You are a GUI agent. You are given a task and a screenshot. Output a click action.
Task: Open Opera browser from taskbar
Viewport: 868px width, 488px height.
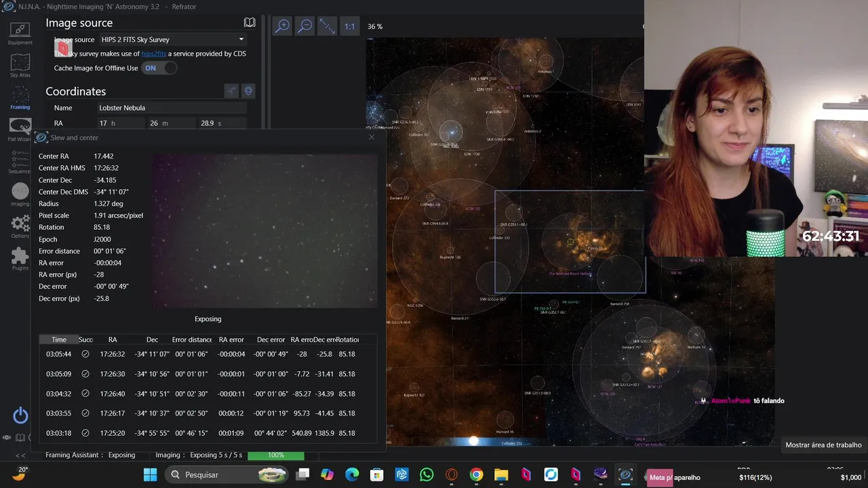452,474
